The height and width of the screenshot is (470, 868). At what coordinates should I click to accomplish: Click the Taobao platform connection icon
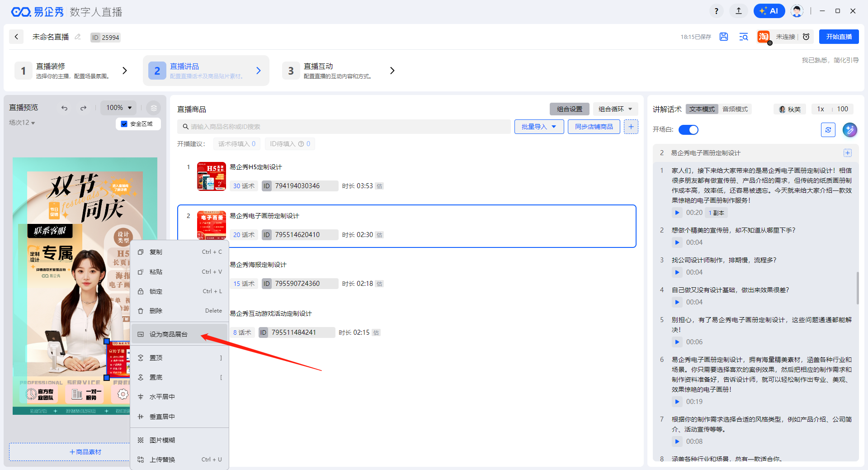pyautogui.click(x=764, y=37)
